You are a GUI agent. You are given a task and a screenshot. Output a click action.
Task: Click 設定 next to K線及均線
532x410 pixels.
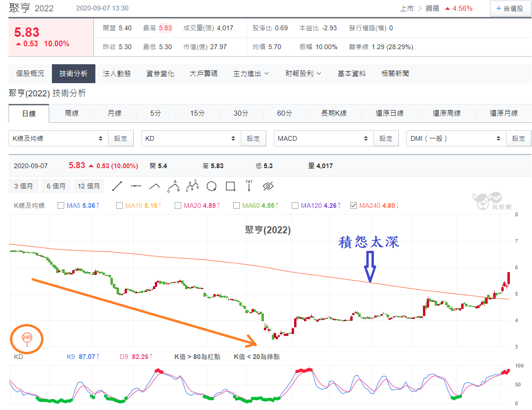121,138
